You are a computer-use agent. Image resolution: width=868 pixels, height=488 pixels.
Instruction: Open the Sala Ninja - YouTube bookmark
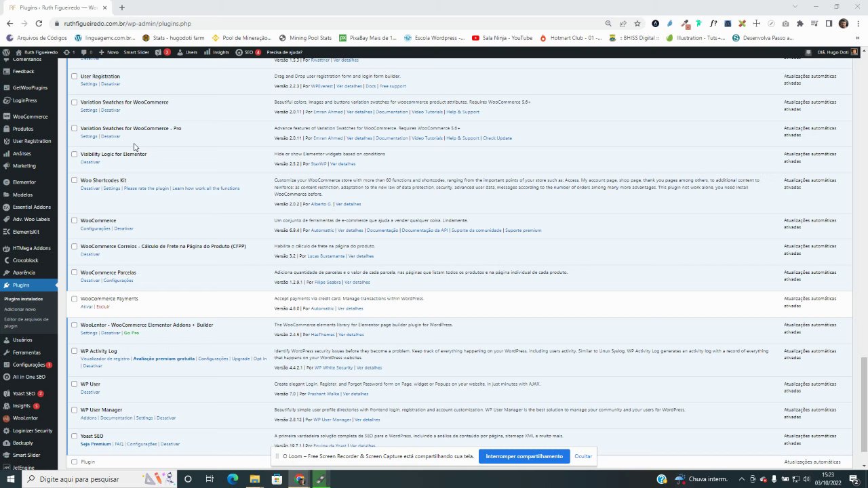[502, 38]
